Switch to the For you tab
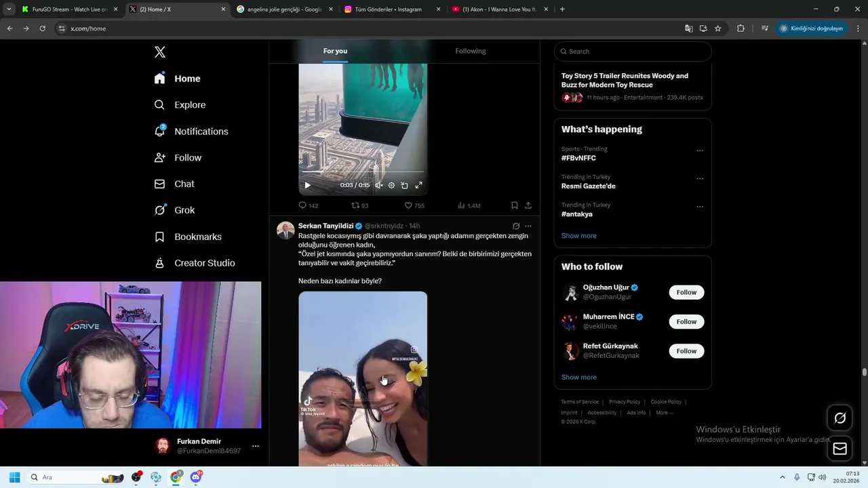This screenshot has height=488, width=868. (335, 51)
